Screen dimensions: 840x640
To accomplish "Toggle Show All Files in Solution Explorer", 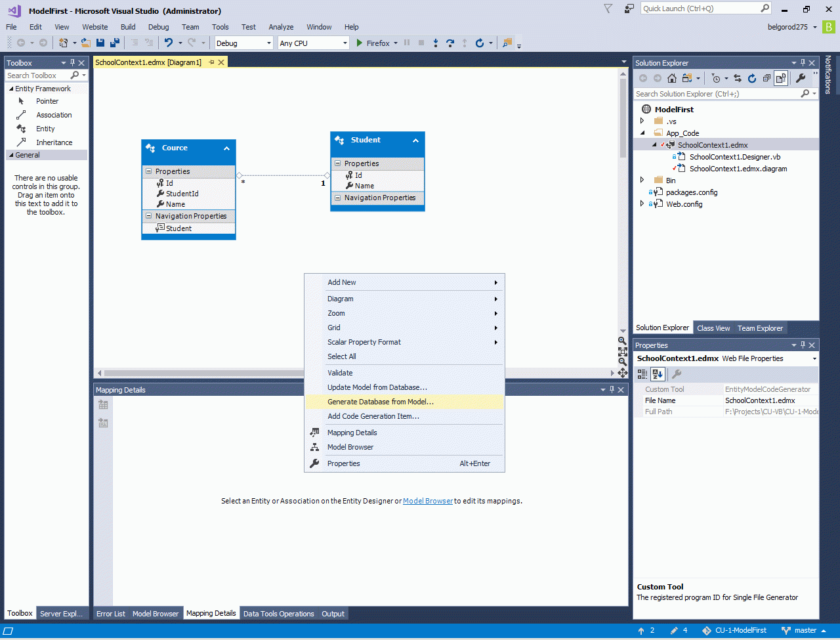I will coord(780,78).
